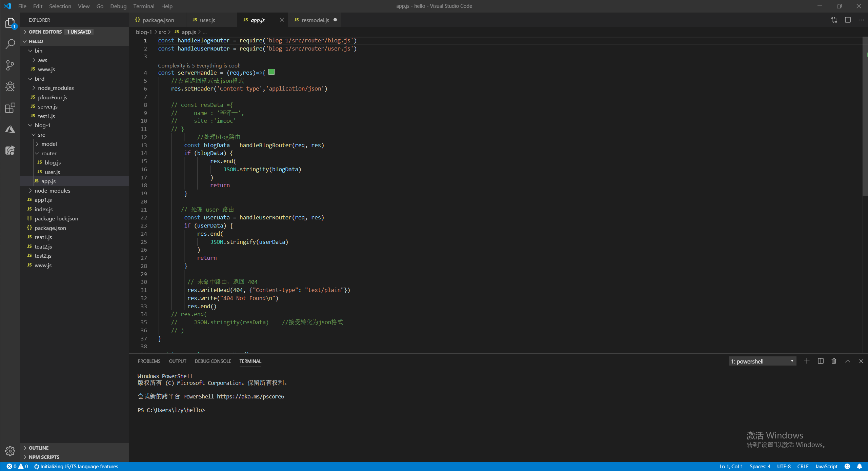
Task: Open the Source Control view
Action: [10, 65]
